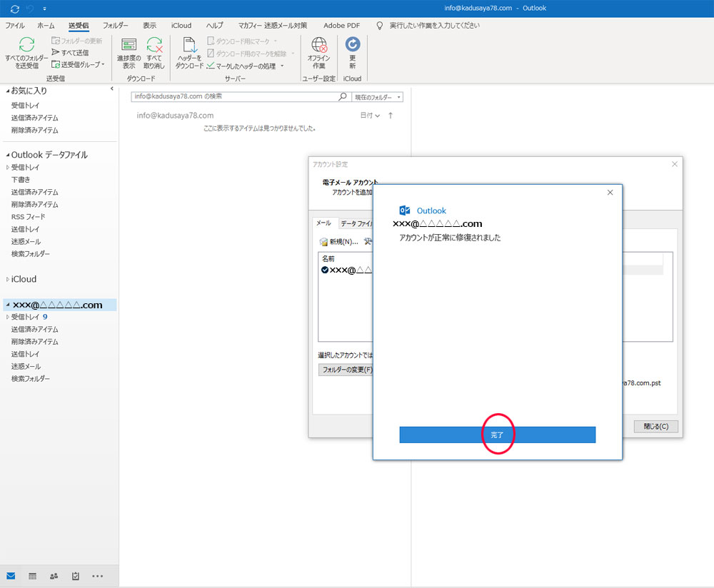
Task: Select the account row in the Account Settings list
Action: 346,270
